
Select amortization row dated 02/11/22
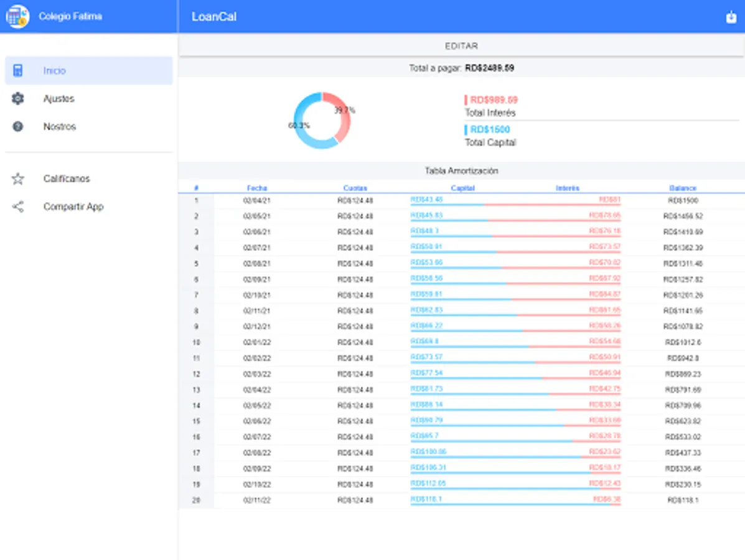tap(256, 500)
